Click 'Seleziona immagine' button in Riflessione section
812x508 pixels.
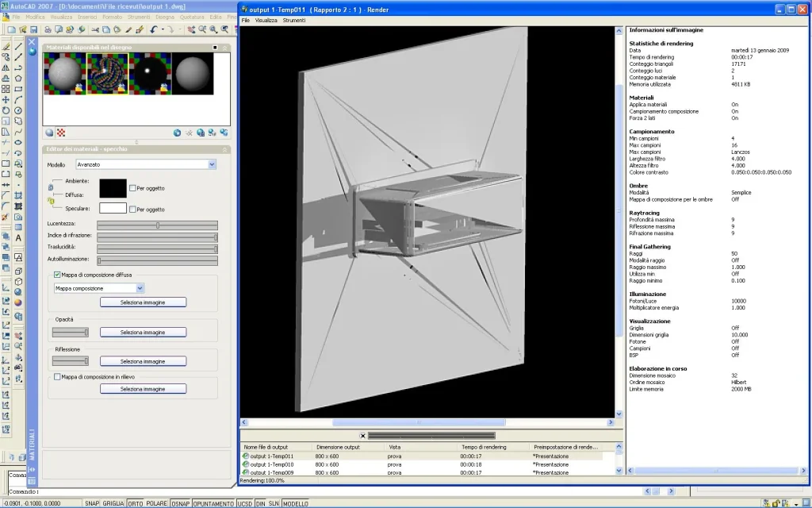pos(143,361)
